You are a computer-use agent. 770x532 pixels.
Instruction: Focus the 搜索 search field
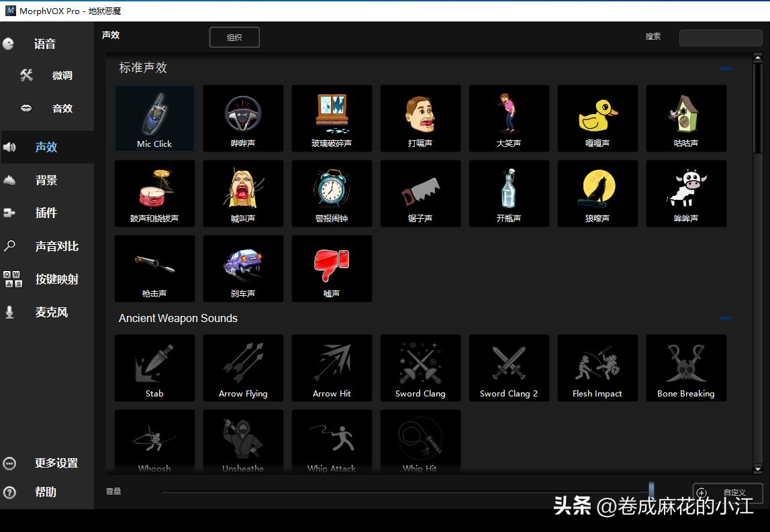click(720, 38)
